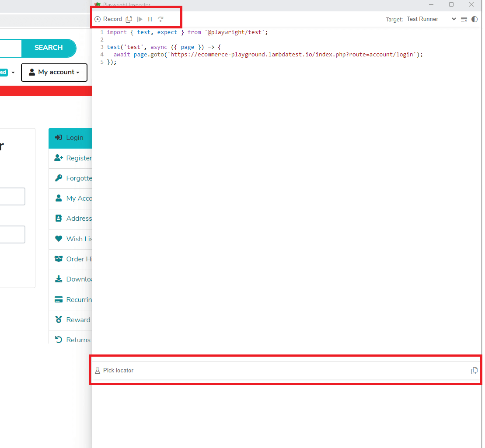The width and height of the screenshot is (485, 448).
Task: Click the credit card icon beside Recurring
Action: 59,299
